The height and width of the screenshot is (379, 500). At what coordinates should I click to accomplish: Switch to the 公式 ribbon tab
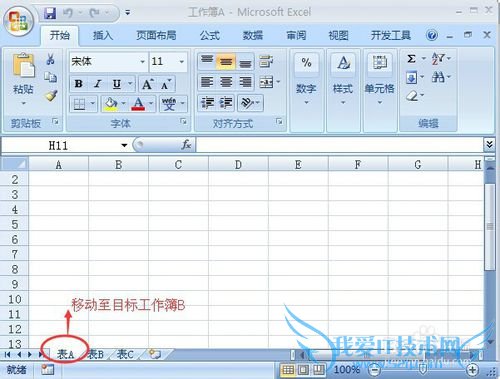pyautogui.click(x=210, y=35)
